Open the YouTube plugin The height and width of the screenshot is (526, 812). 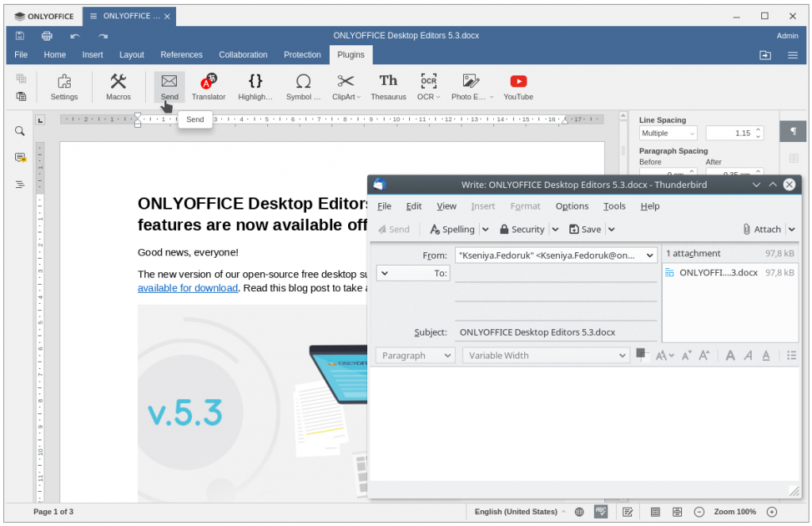pos(519,86)
